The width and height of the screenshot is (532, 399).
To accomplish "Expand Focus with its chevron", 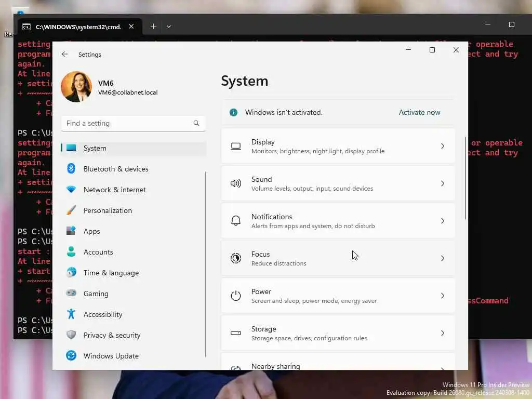I will [x=443, y=258].
